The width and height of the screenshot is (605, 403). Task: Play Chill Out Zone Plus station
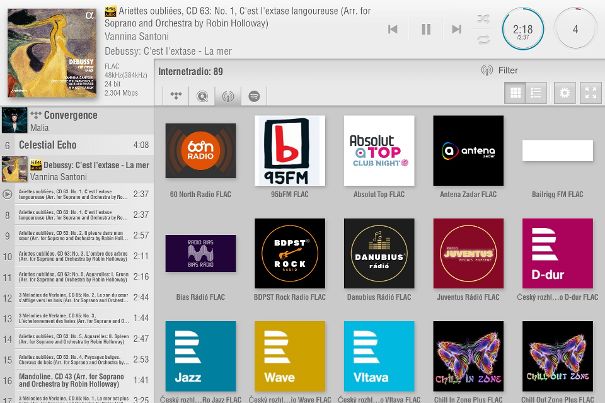click(558, 356)
